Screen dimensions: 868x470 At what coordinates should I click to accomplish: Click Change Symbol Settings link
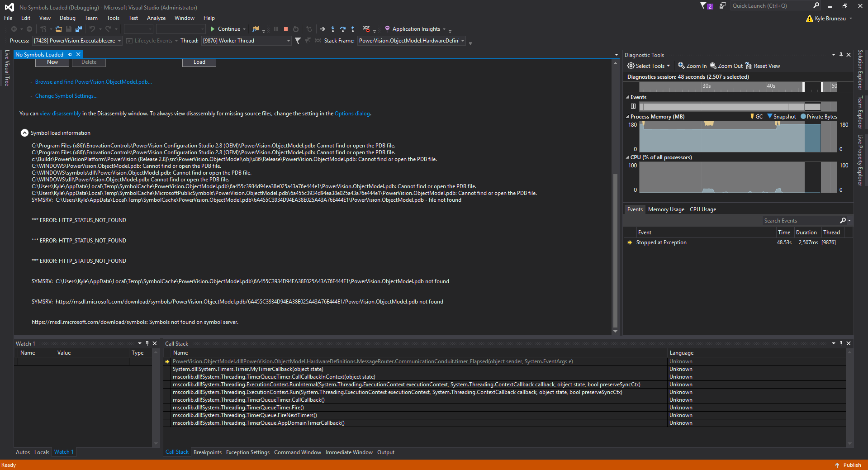point(66,96)
